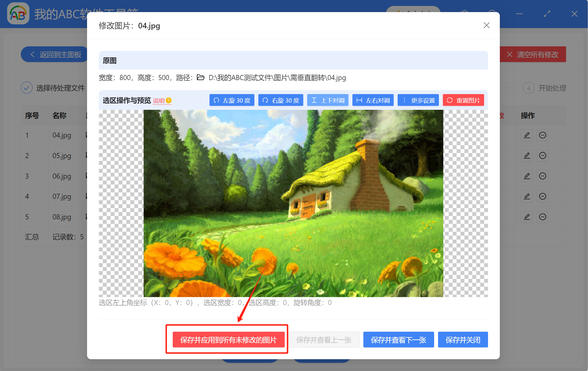Click the edit pencil for 08.jpg row
Image resolution: width=588 pixels, height=371 pixels.
pos(527,217)
